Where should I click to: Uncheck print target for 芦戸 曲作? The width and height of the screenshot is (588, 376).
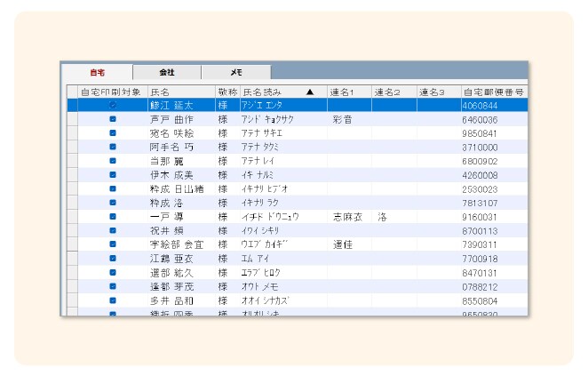click(113, 119)
